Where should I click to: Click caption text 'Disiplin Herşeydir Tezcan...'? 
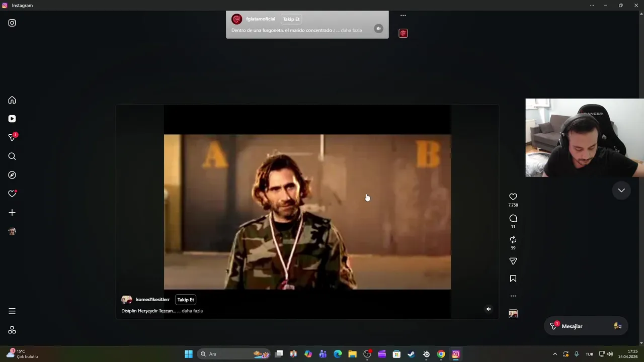(148, 311)
